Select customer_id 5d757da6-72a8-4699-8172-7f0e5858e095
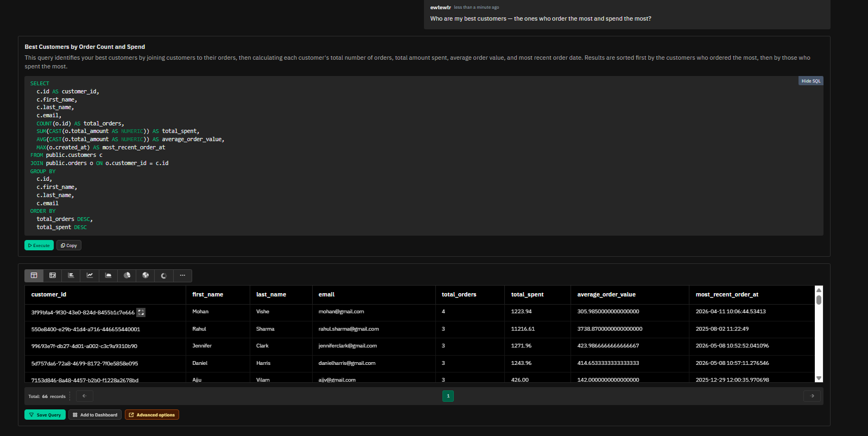The image size is (868, 436). [85, 364]
